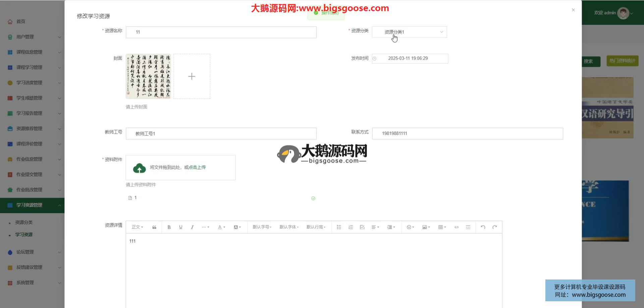Open the 默认字体 font family dropdown
The width and height of the screenshot is (644, 308).
click(x=289, y=227)
